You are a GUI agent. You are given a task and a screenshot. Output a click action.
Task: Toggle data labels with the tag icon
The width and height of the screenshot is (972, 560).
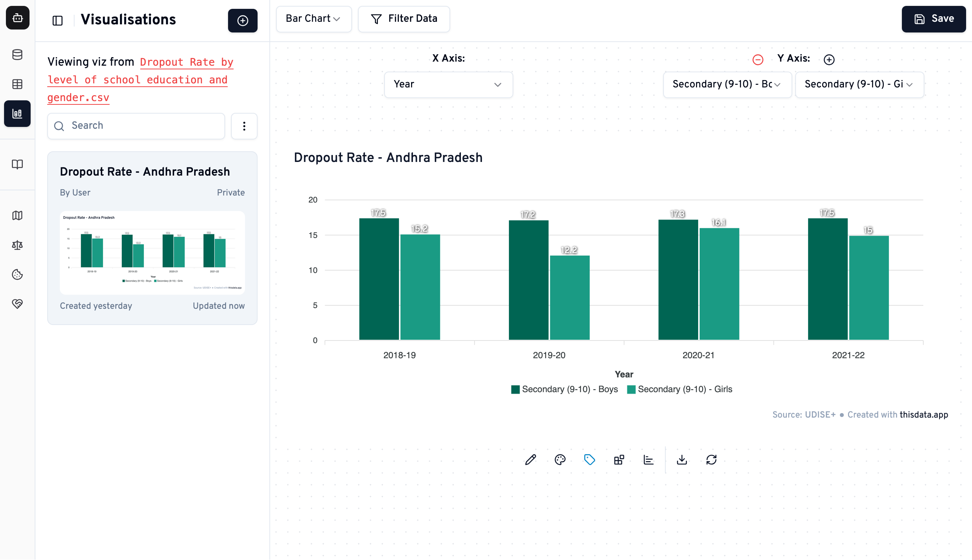[590, 459]
